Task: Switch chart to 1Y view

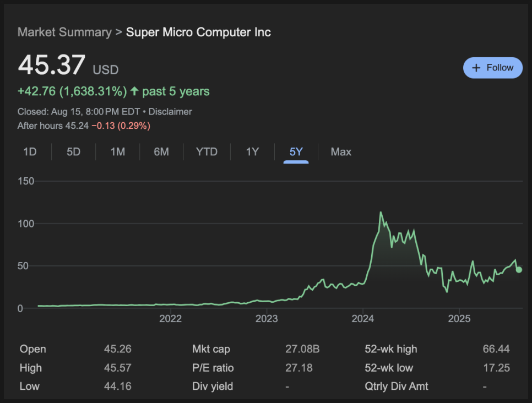Action: tap(252, 151)
